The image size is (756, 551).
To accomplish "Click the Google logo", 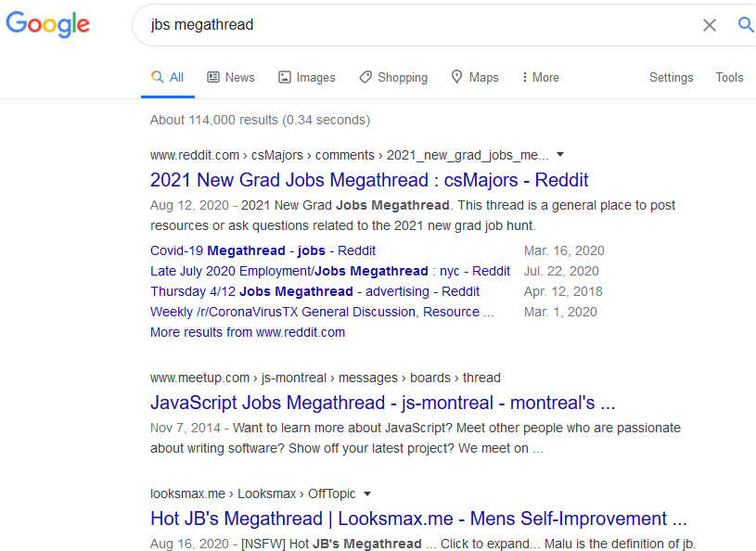I will (47, 25).
